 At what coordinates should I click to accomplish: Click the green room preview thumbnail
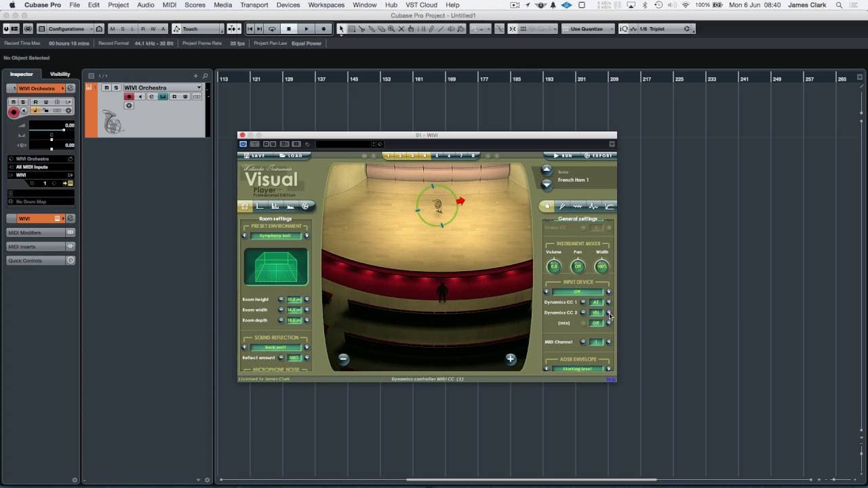276,266
